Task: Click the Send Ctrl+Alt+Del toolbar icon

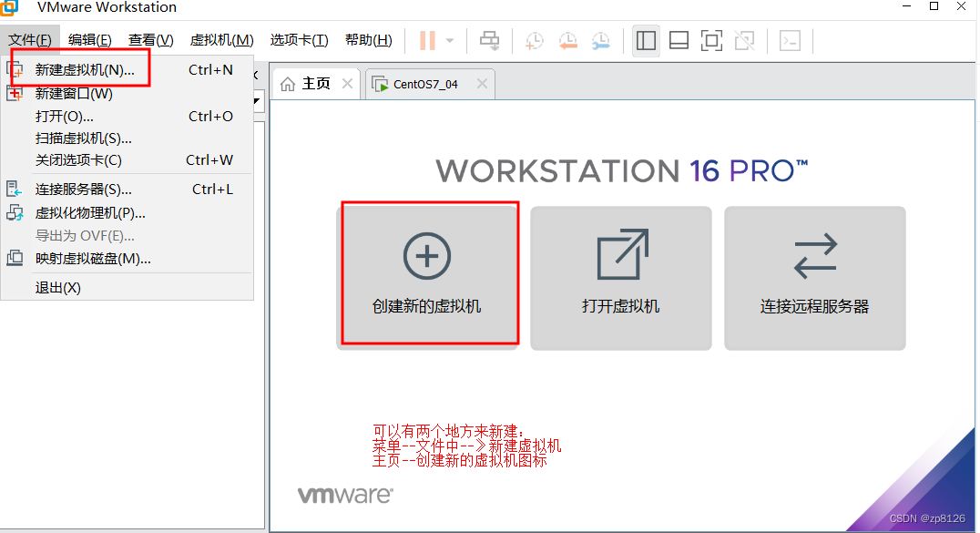Action: 489,41
